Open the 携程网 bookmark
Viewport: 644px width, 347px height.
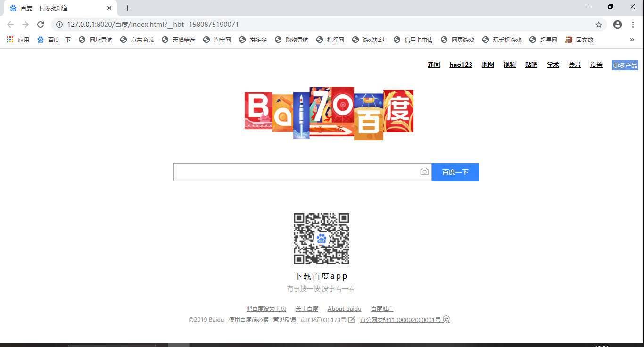tap(330, 40)
